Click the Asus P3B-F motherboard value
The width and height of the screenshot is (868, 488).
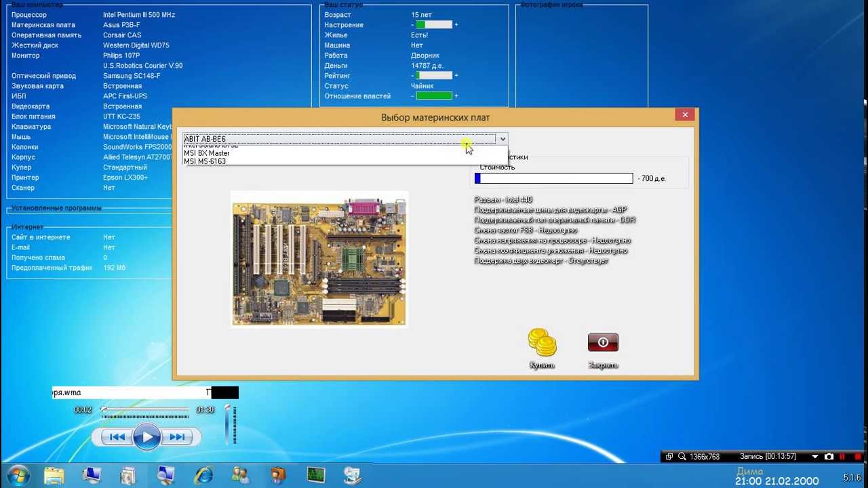121,25
